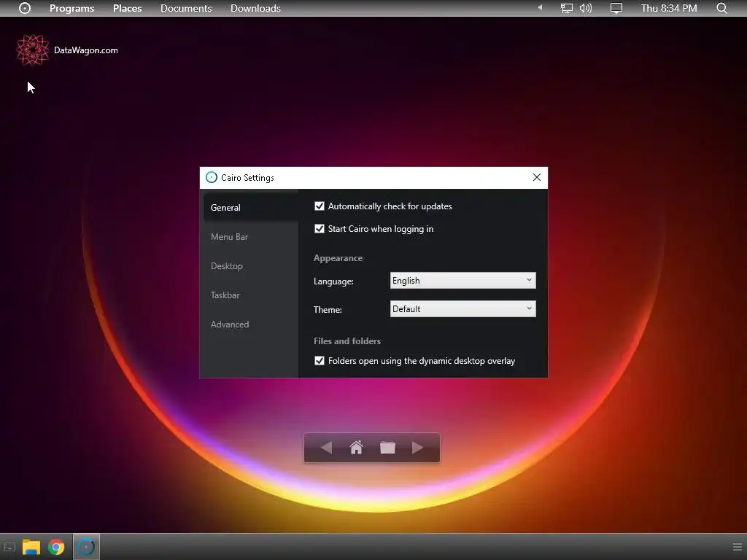Click the taskbar programs list icon
Viewport: 747px width, 560px height.
coord(9,547)
